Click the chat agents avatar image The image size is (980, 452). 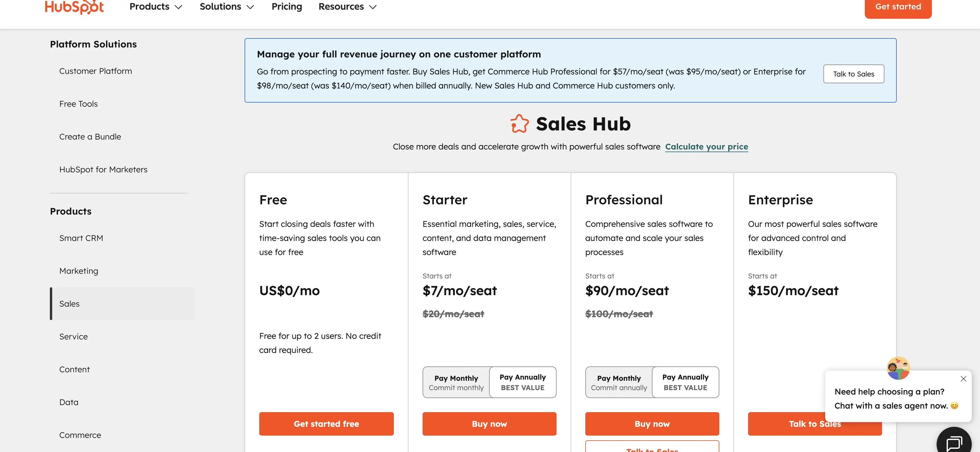[898, 368]
